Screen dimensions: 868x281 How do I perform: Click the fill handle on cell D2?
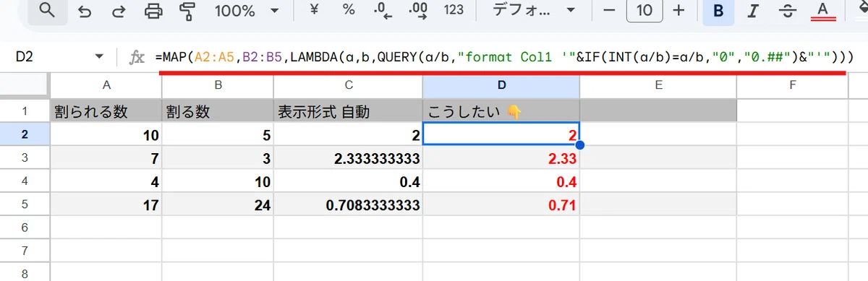click(579, 145)
